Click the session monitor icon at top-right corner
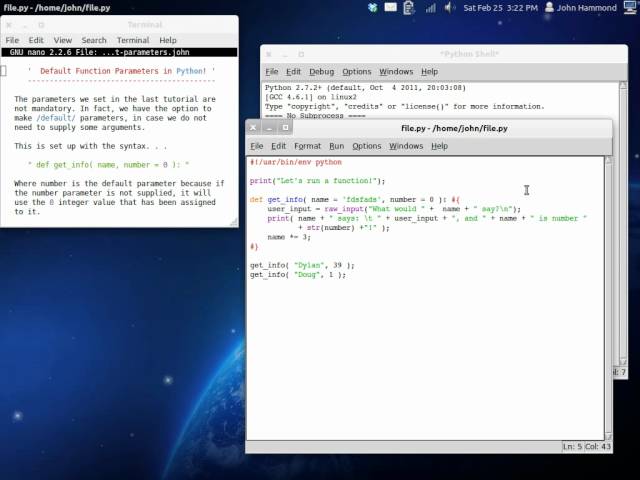Image resolution: width=640 pixels, height=480 pixels. point(631,7)
